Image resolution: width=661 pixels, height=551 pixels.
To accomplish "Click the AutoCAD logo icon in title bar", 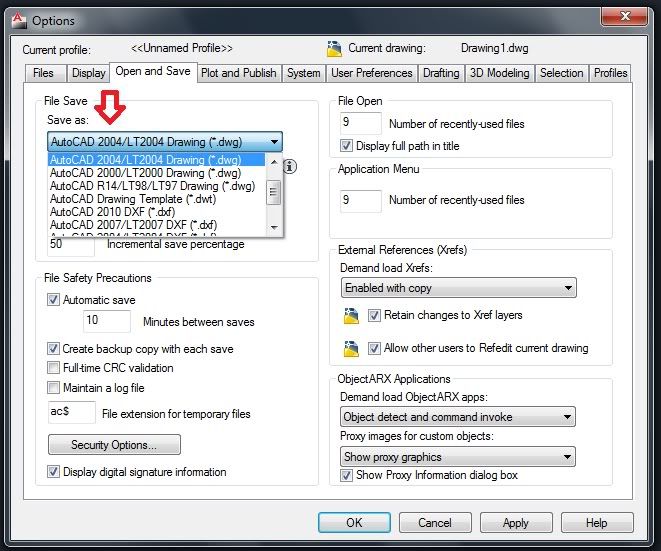I will [x=19, y=20].
